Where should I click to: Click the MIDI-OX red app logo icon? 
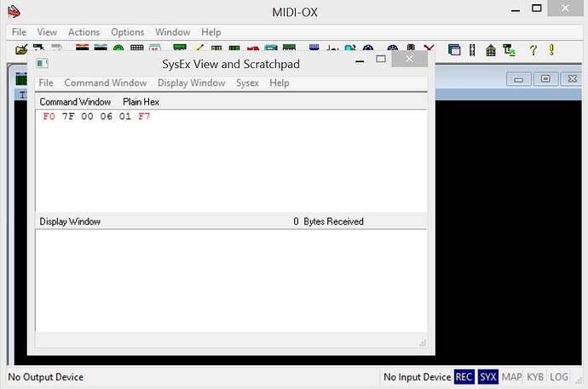(x=14, y=12)
